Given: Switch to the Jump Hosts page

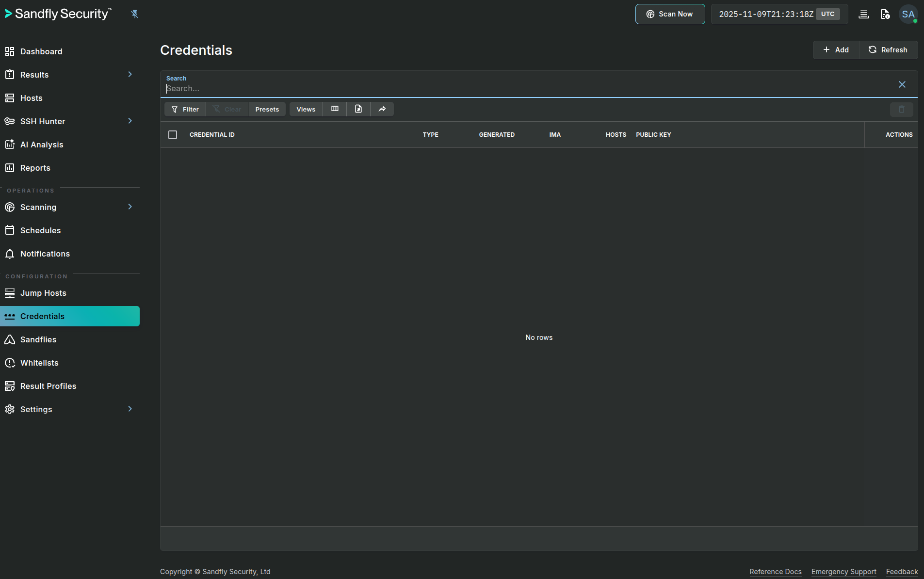Looking at the screenshot, I should tap(43, 293).
